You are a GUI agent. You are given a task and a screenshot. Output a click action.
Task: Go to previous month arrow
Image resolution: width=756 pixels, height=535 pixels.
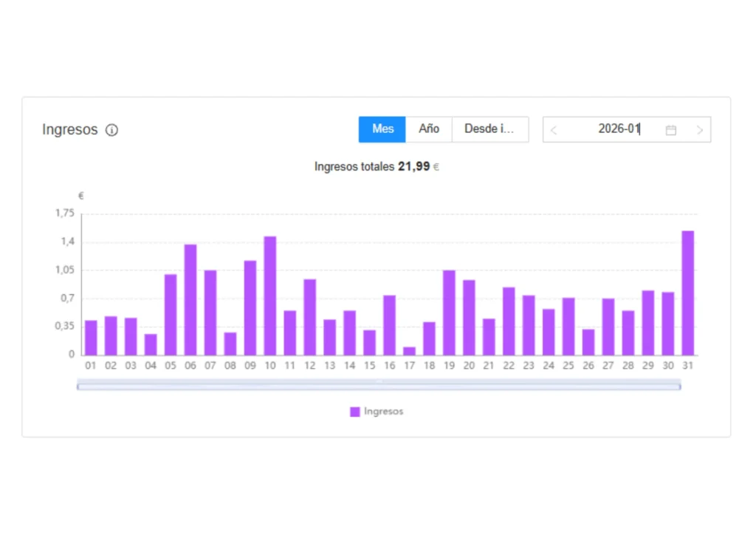(x=554, y=130)
